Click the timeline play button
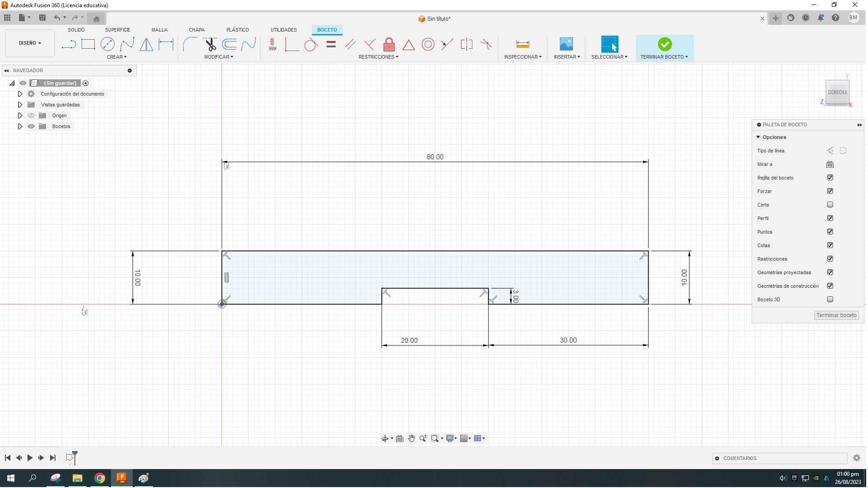 coord(30,459)
